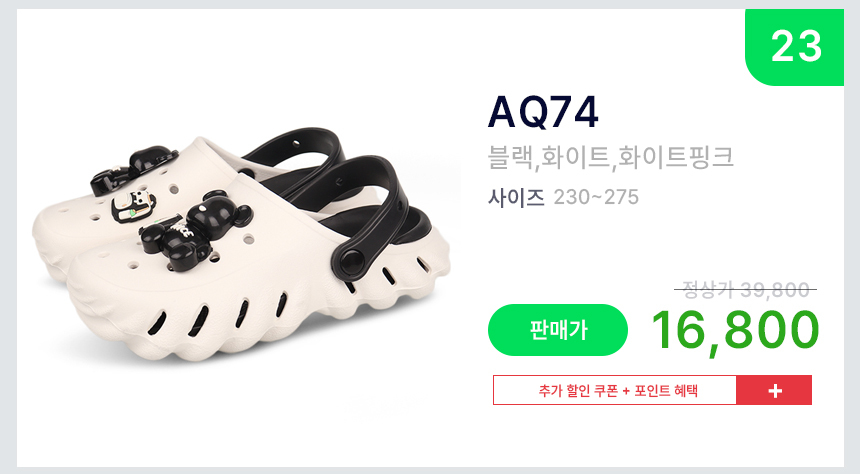Select the 230~275 size range
The image size is (860, 474).
[596, 197]
